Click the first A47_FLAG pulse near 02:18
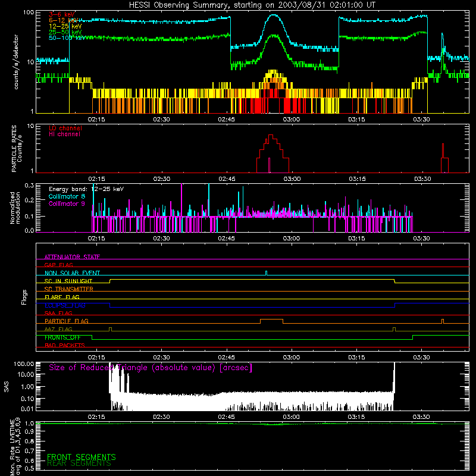 coord(110,329)
